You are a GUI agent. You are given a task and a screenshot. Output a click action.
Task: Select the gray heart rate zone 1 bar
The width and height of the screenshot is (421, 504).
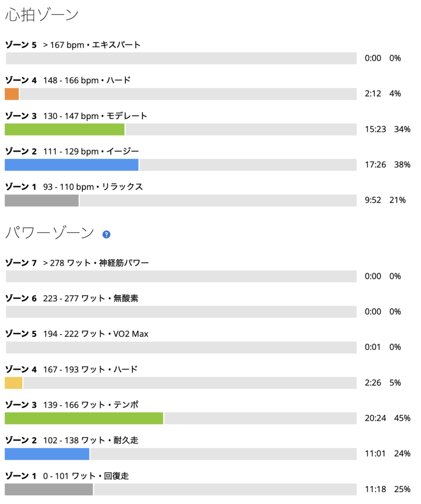pos(42,201)
